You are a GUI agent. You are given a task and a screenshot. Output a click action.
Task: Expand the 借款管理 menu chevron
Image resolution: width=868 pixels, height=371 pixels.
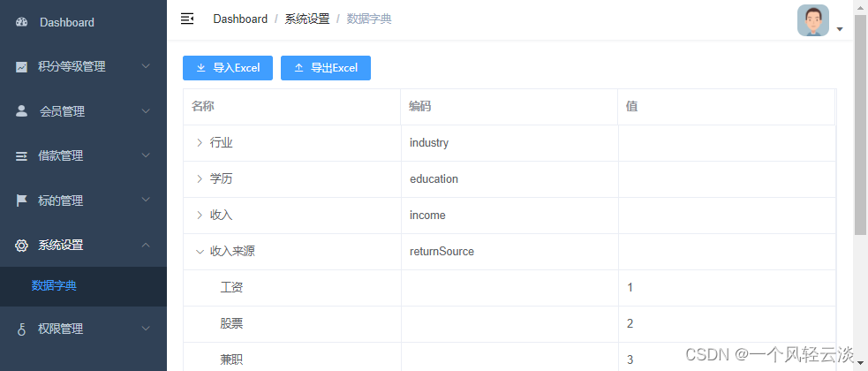(147, 155)
